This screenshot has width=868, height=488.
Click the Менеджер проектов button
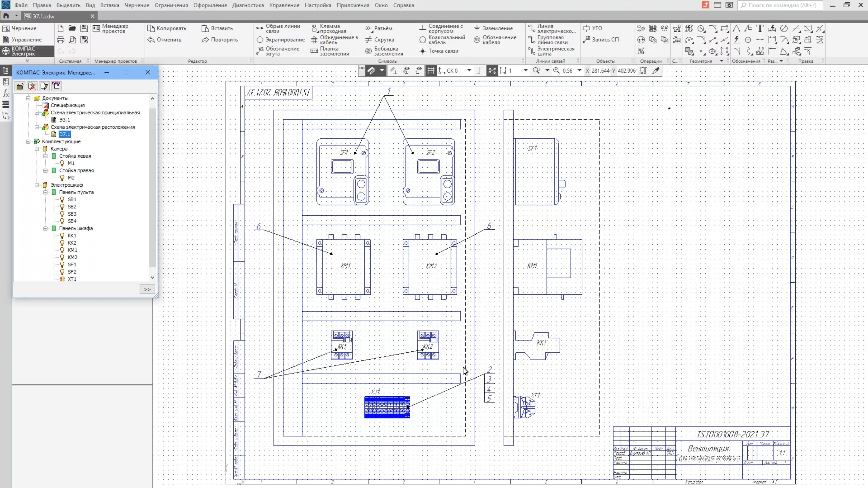point(111,28)
